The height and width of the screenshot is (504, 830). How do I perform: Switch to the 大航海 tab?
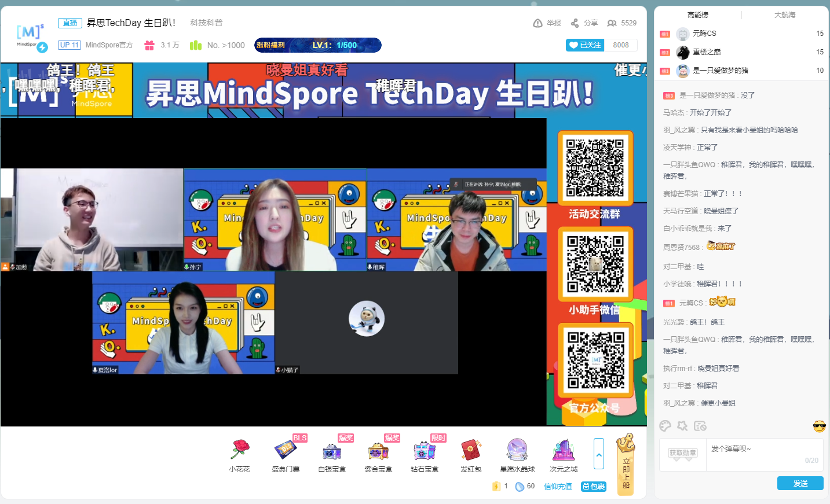[x=785, y=15]
